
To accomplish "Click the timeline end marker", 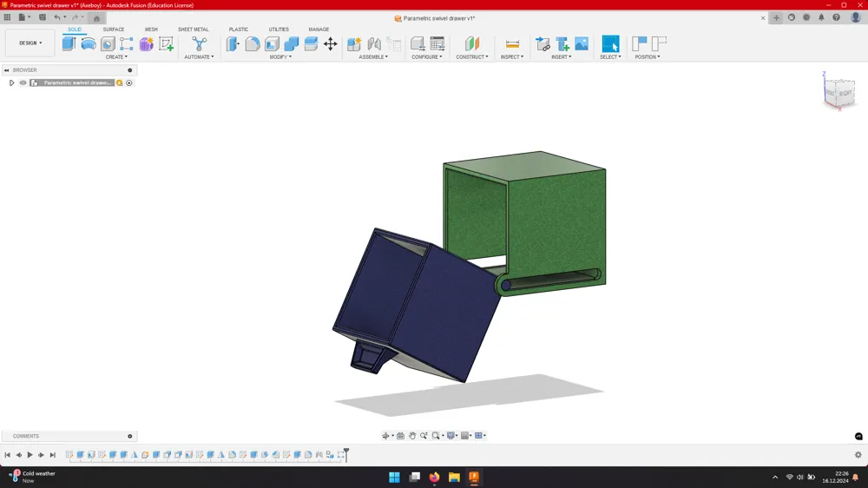I will [x=346, y=455].
